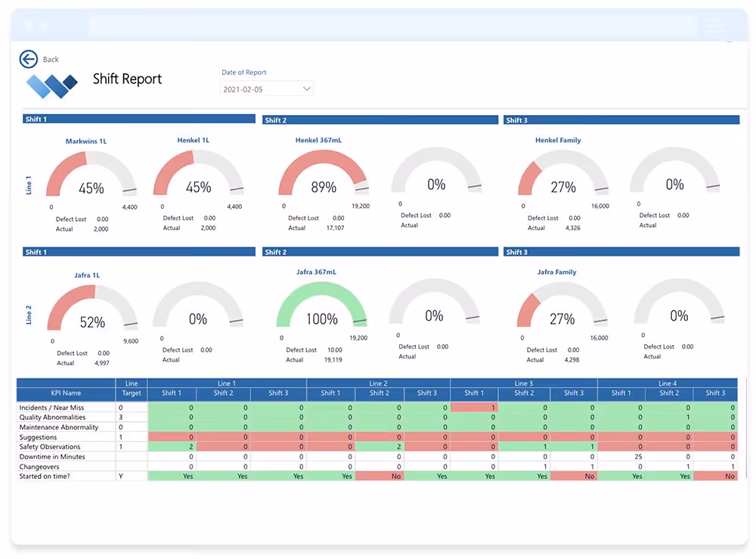Screen dimensions: 756x559
Task: Click the red Incidents cell showing 1
Action: 475,408
